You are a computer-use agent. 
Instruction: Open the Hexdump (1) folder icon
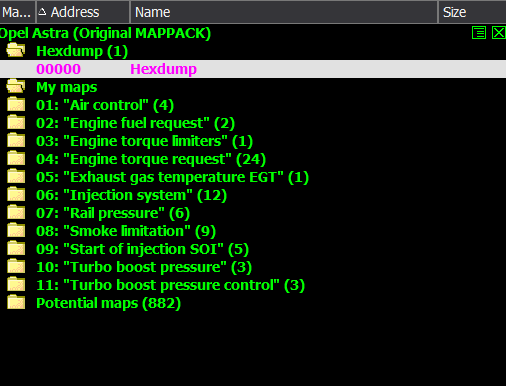point(16,50)
